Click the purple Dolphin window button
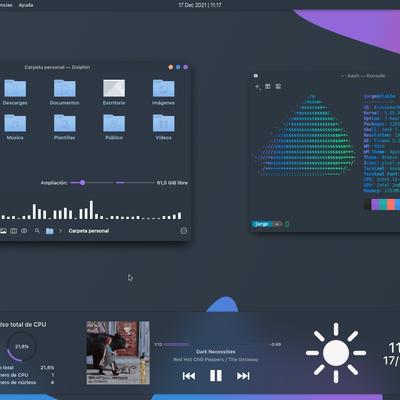Viewport: 400px width, 400px height. tap(186, 67)
